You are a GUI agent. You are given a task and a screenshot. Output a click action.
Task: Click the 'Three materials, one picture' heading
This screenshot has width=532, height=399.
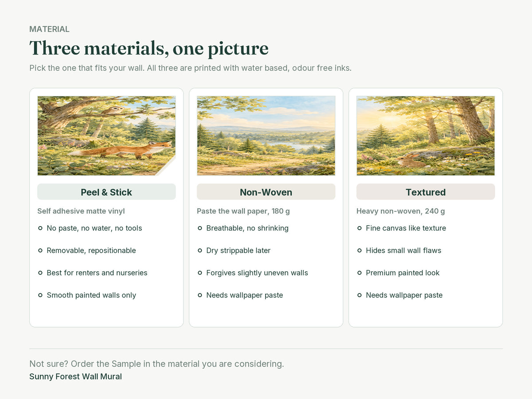(149, 48)
